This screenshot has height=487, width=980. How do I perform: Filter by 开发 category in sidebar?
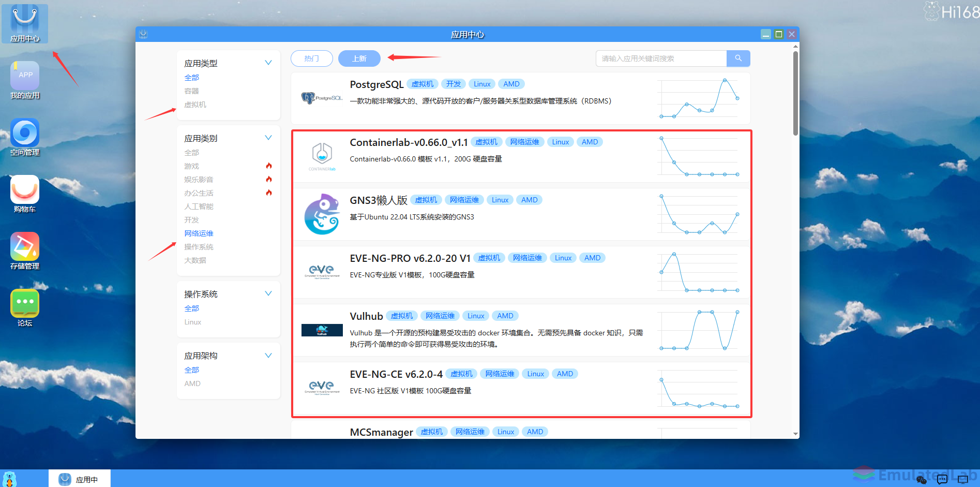tap(192, 220)
